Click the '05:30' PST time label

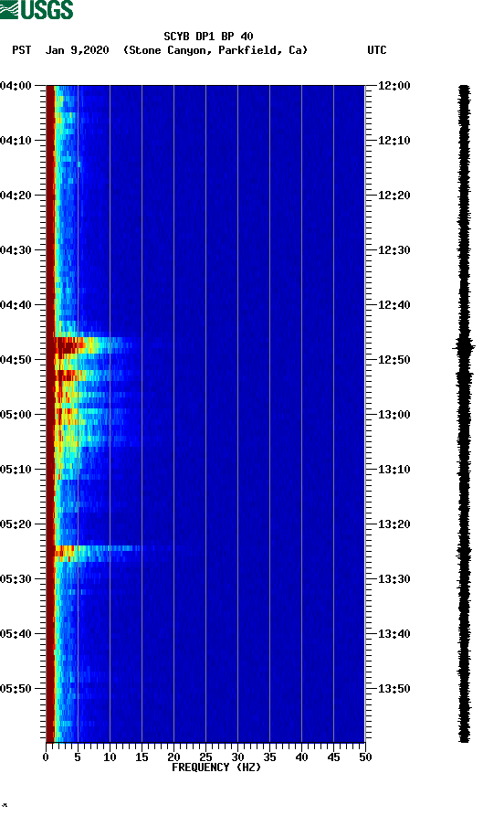point(16,579)
